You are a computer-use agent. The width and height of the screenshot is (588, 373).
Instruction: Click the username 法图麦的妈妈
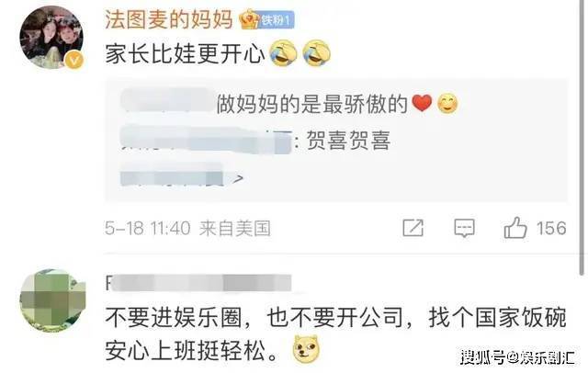169,19
